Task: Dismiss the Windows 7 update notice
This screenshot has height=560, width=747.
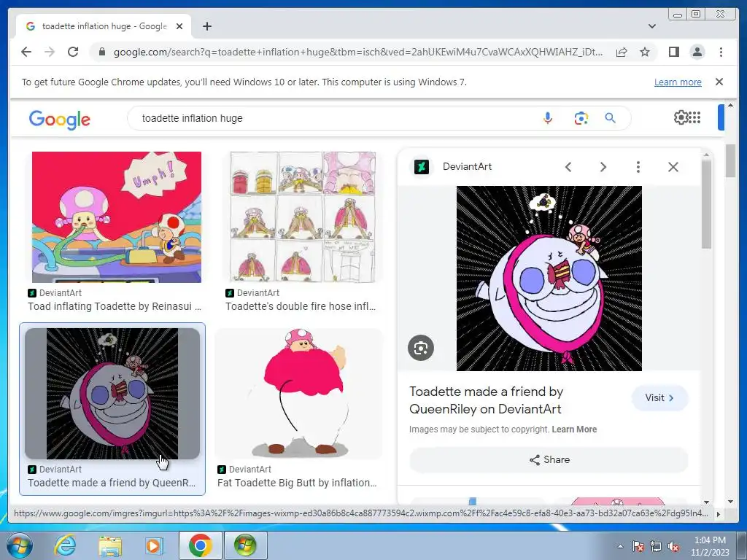Action: click(719, 82)
